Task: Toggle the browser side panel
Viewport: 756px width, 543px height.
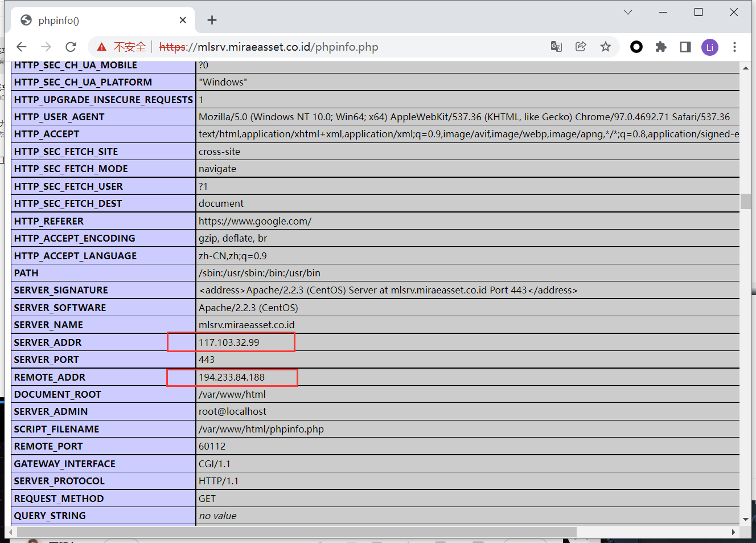Action: (685, 47)
